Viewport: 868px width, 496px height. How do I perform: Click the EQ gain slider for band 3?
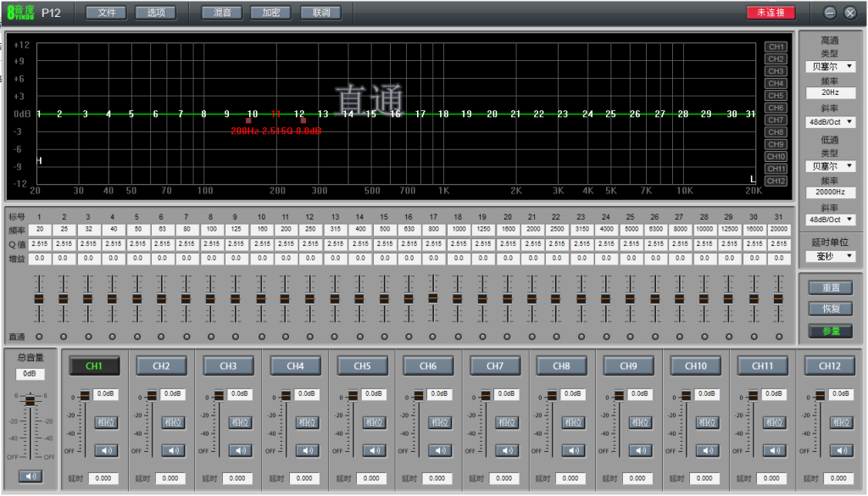87,299
